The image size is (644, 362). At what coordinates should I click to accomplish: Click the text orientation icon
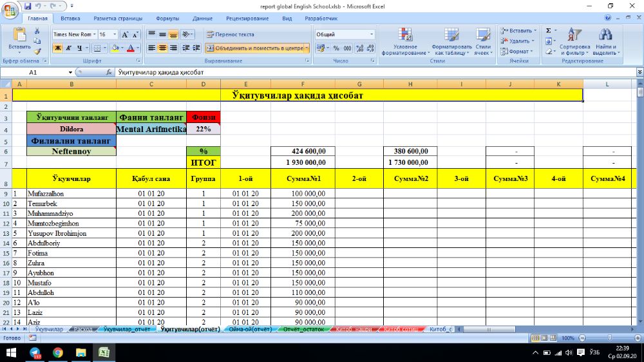tap(187, 35)
